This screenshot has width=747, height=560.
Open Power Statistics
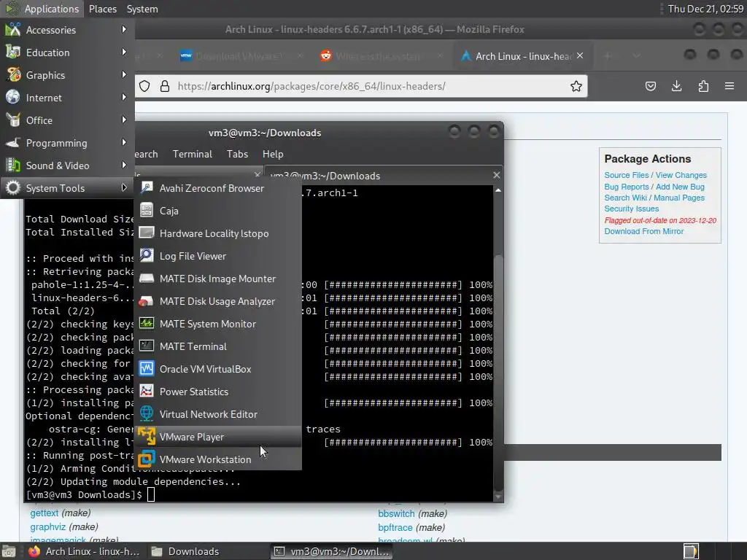point(217,392)
